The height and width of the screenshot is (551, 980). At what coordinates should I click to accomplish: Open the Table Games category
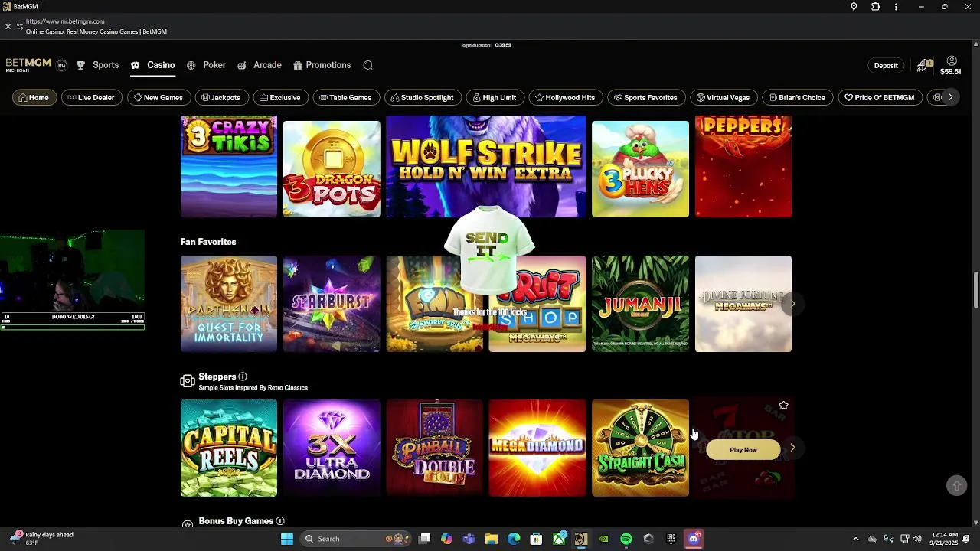(x=346, y=98)
